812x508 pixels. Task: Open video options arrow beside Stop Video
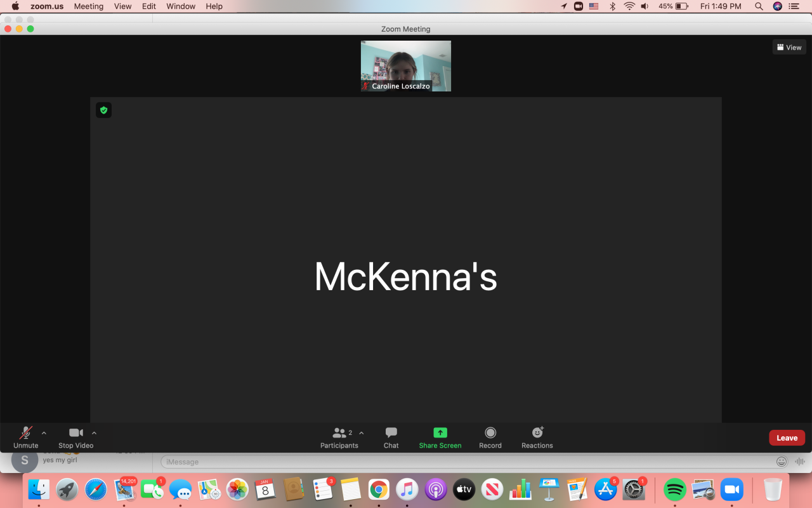(x=94, y=433)
